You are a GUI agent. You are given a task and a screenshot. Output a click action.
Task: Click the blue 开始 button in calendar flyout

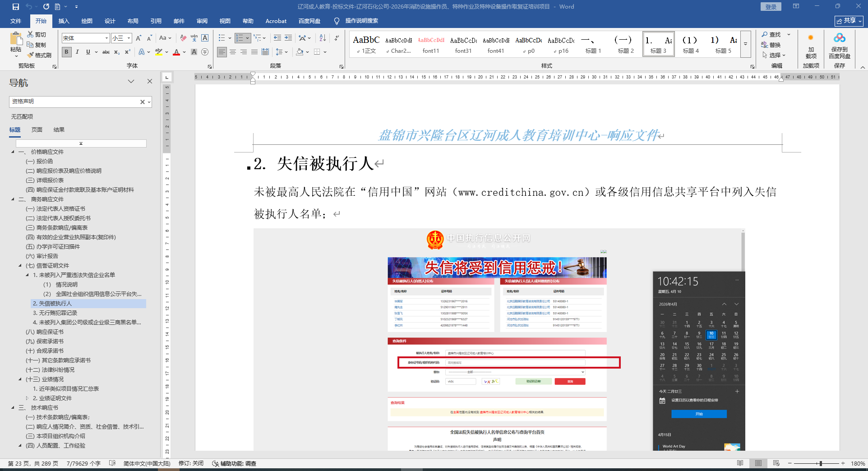(699, 414)
